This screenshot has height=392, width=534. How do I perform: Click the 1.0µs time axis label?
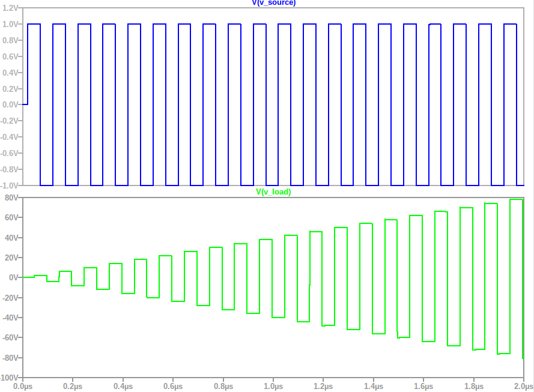[x=273, y=387]
